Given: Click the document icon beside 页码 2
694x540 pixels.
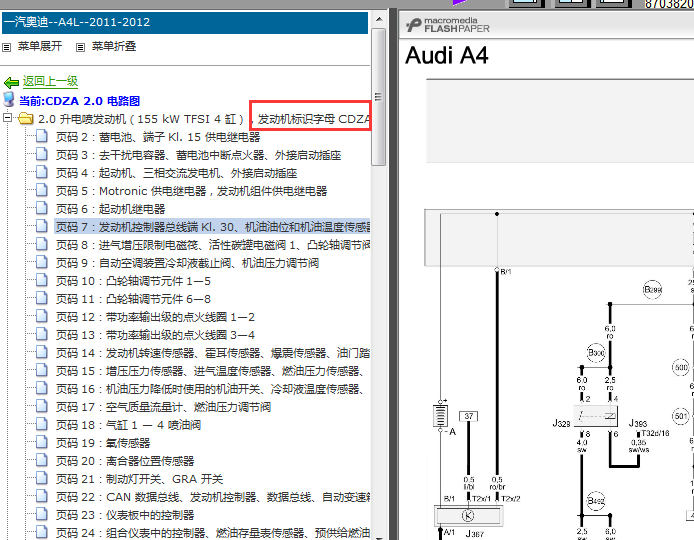Looking at the screenshot, I should pos(42,136).
